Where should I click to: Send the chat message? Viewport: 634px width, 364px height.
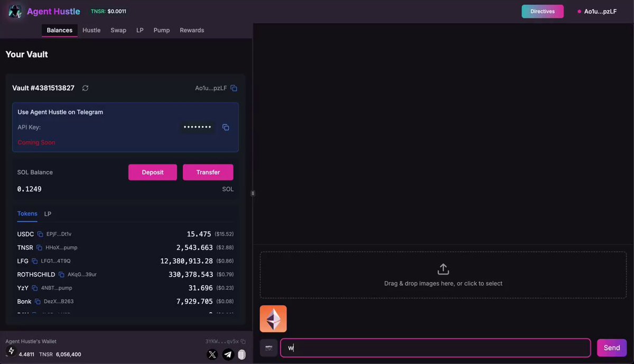[x=612, y=348]
